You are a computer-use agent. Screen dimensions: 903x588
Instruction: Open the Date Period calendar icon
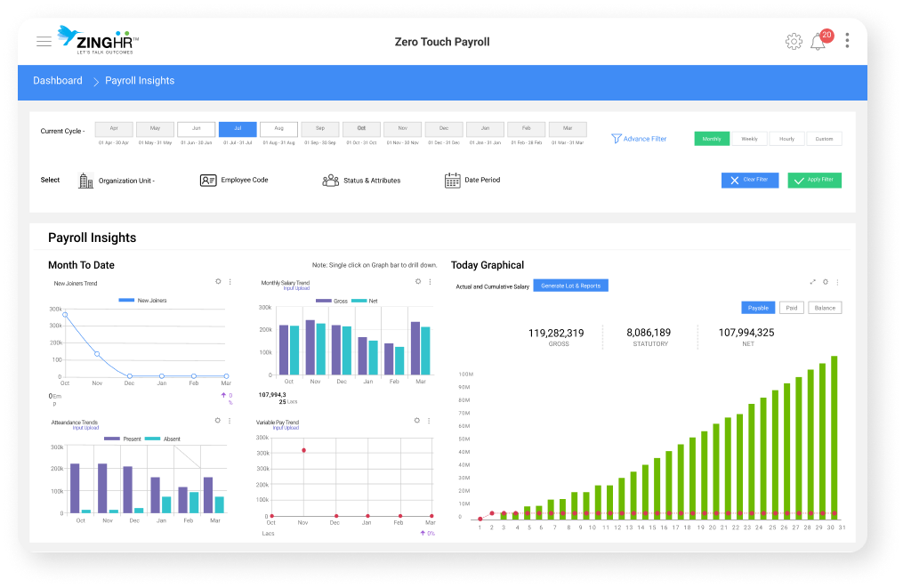click(x=452, y=181)
